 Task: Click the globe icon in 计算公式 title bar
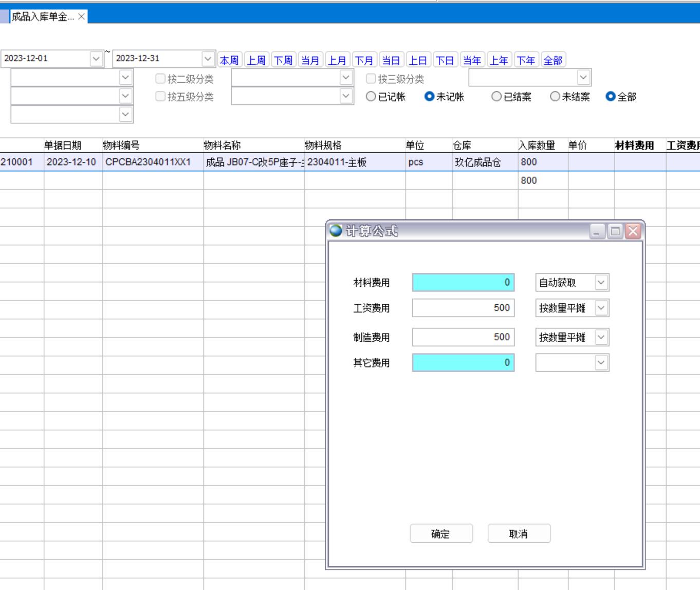[x=336, y=231]
